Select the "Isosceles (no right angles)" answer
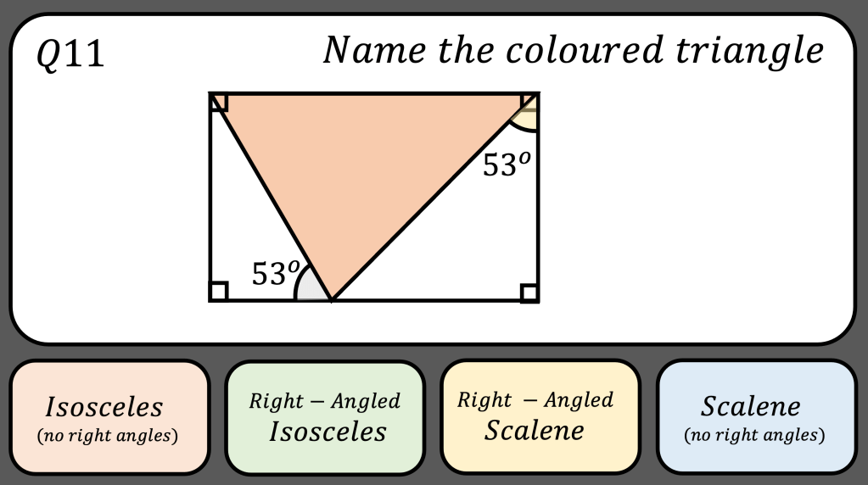Screen dimensions: 868x485 (x=109, y=416)
